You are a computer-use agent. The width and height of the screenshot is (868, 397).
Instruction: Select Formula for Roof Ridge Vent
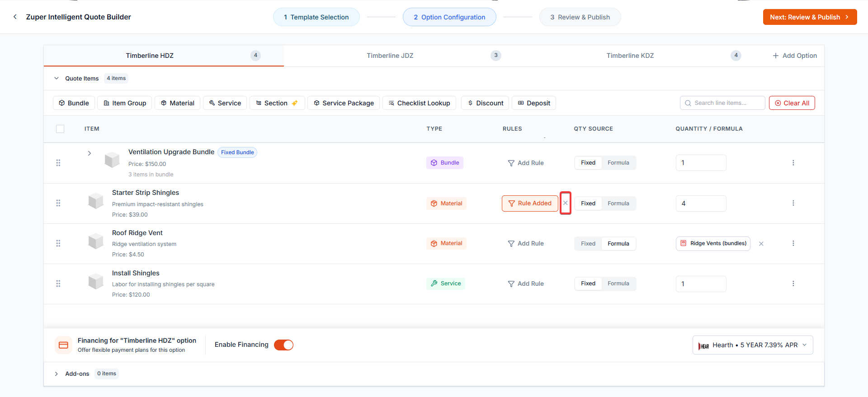pyautogui.click(x=618, y=244)
